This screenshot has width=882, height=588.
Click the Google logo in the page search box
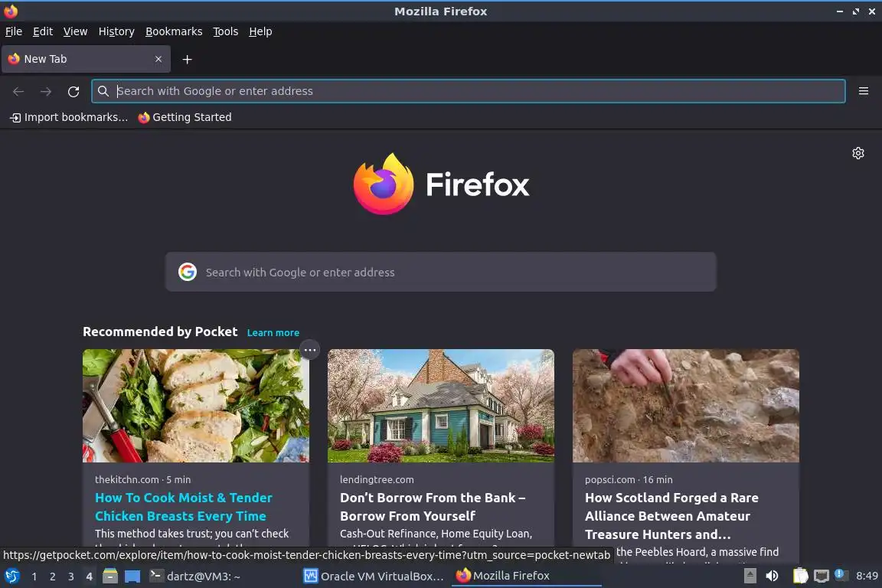point(188,272)
